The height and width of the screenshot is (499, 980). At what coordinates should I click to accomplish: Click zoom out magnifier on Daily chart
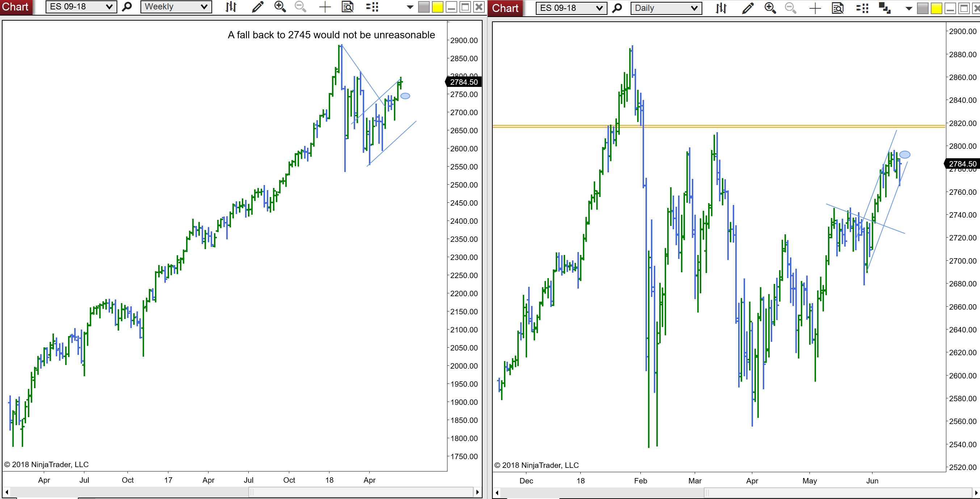point(791,8)
